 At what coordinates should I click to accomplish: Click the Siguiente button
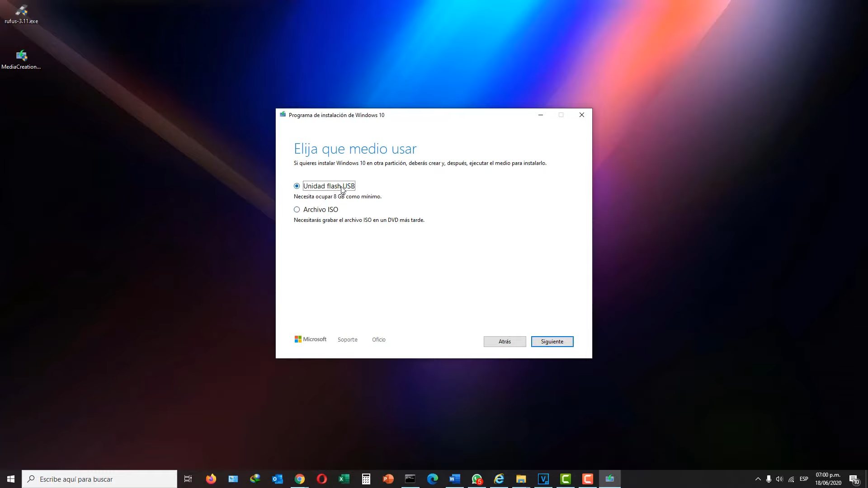pyautogui.click(x=552, y=341)
